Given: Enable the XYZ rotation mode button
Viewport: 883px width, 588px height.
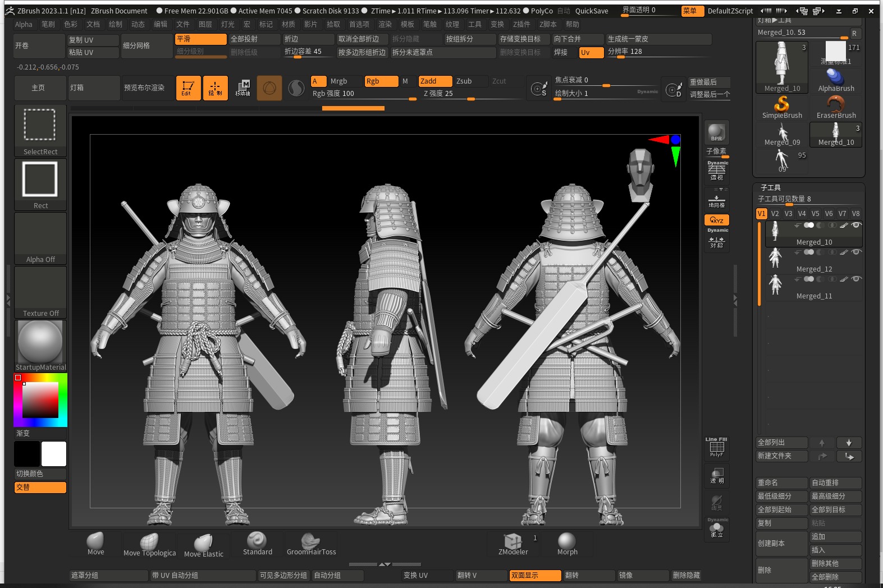Looking at the screenshot, I should point(717,220).
